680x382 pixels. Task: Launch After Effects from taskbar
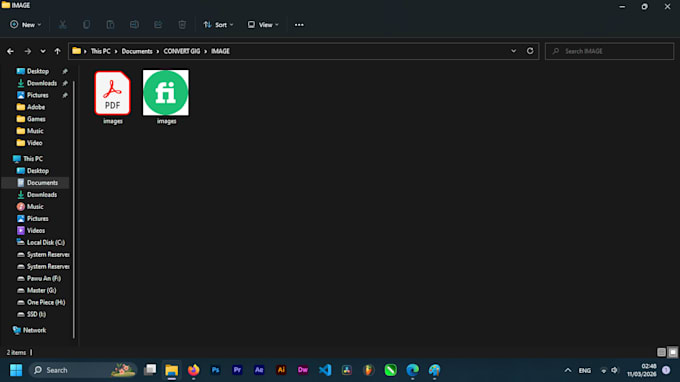(x=259, y=370)
